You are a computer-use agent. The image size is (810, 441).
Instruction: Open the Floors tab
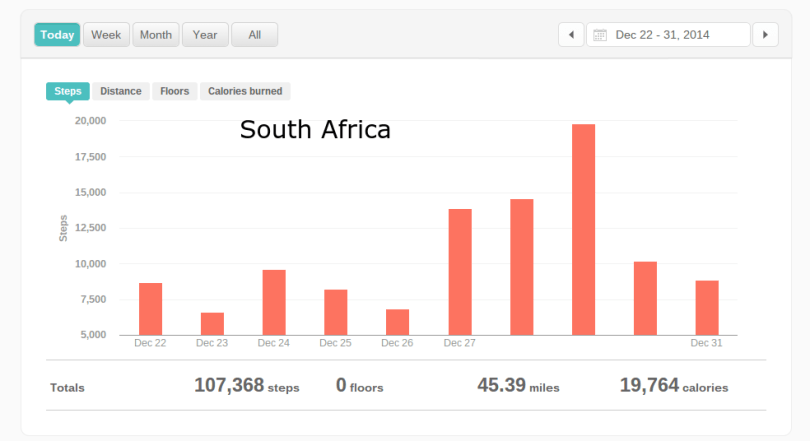pyautogui.click(x=174, y=91)
